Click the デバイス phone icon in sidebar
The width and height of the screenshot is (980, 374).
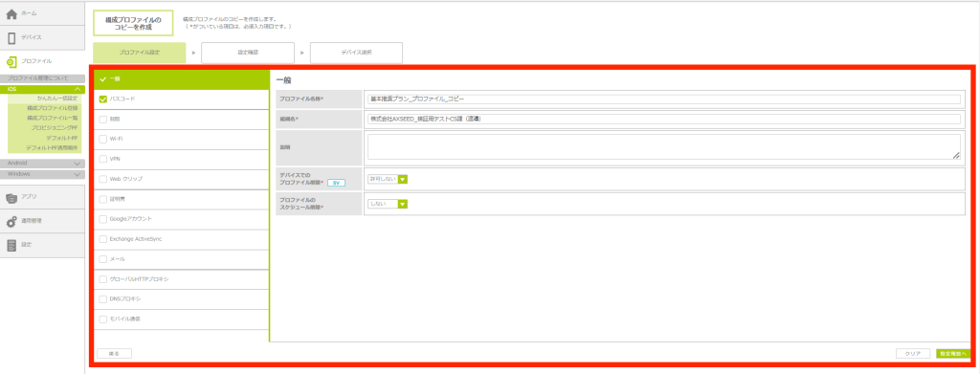pos(11,38)
